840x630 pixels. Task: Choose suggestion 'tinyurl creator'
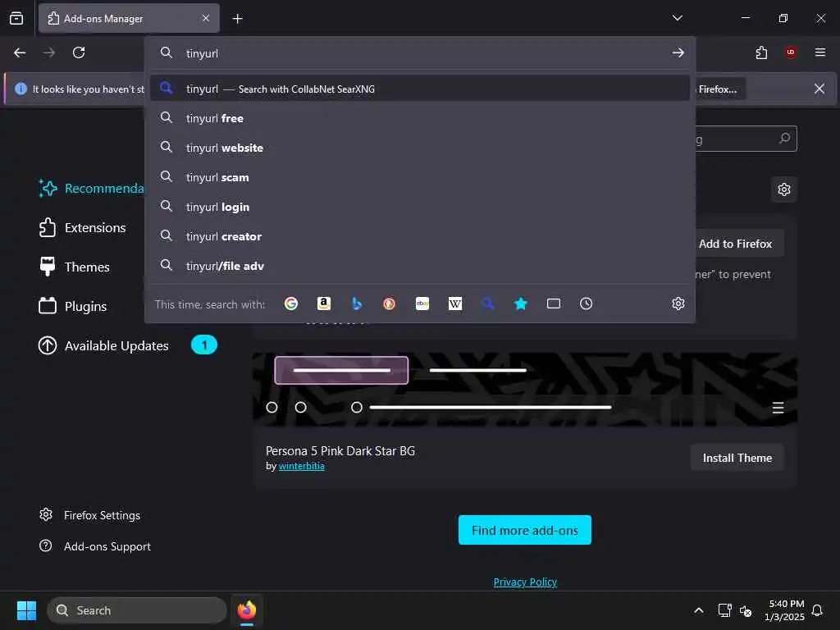[419, 236]
